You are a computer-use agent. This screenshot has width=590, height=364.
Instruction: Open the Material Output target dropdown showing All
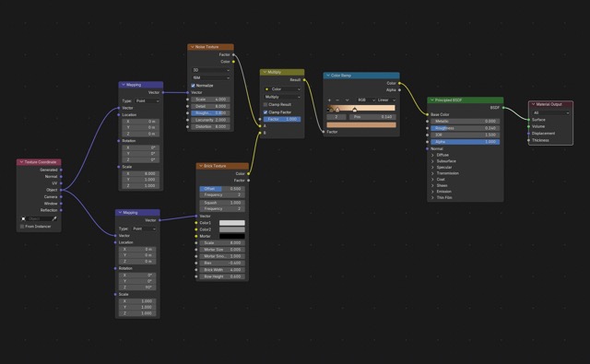550,112
